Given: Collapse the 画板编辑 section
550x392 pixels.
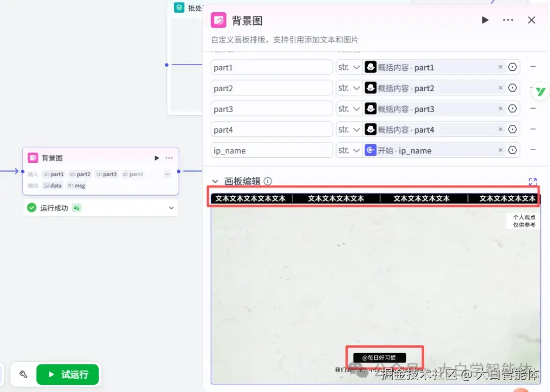Looking at the screenshot, I should click(x=214, y=181).
